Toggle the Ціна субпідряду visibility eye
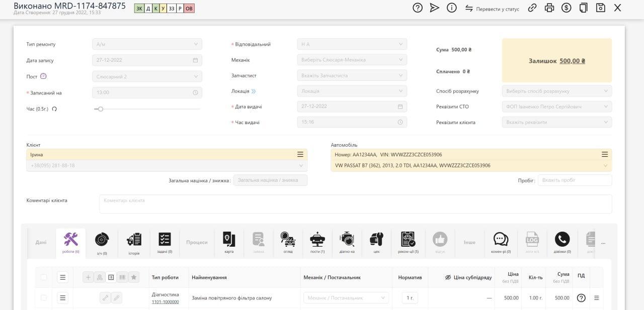 tap(448, 277)
